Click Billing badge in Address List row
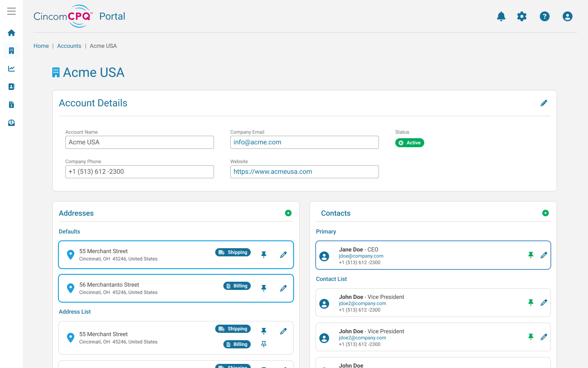The width and height of the screenshot is (588, 368). (237, 344)
